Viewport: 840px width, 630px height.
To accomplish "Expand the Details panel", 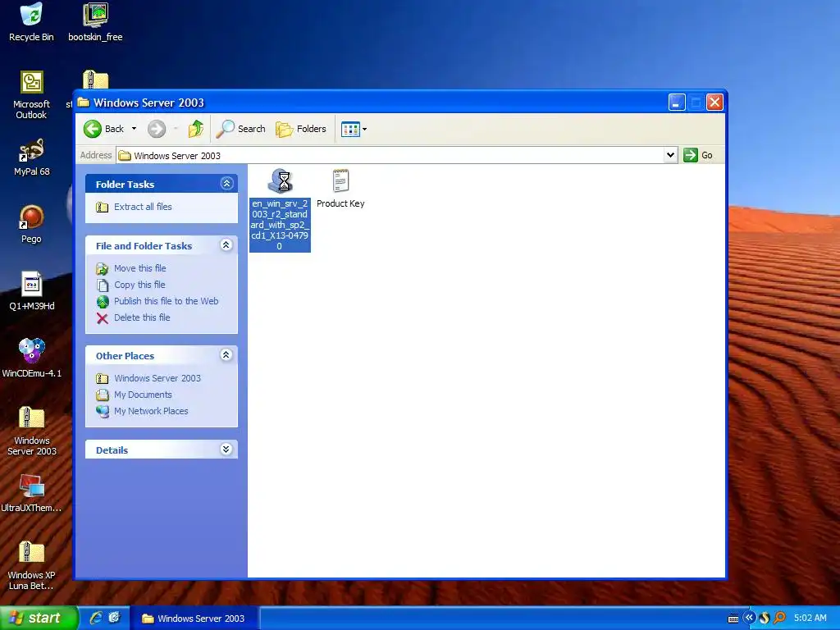I will (226, 449).
